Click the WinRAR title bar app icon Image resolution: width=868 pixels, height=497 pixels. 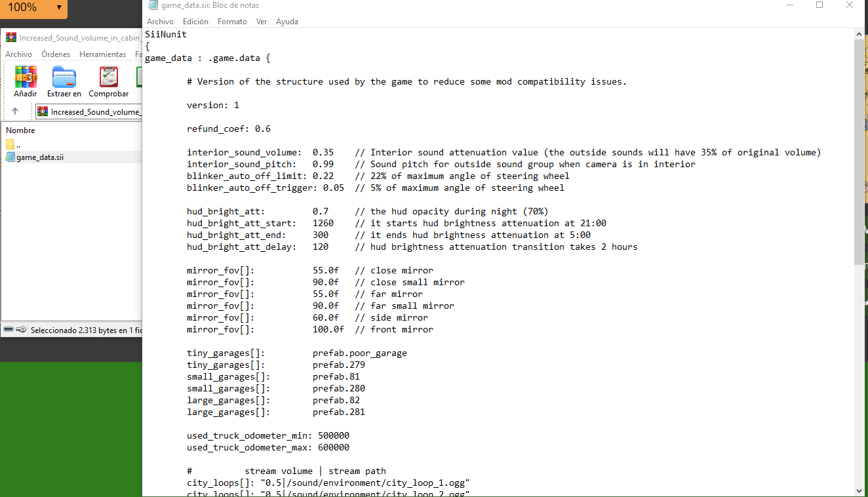(x=11, y=37)
